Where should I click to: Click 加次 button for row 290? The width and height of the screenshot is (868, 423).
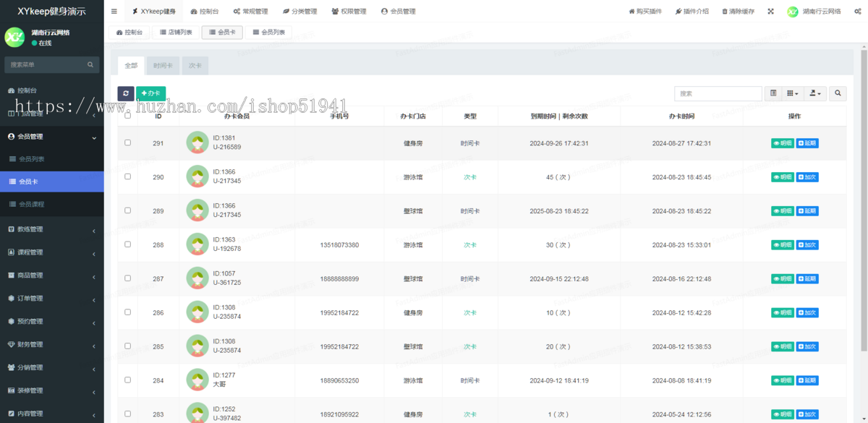click(807, 177)
